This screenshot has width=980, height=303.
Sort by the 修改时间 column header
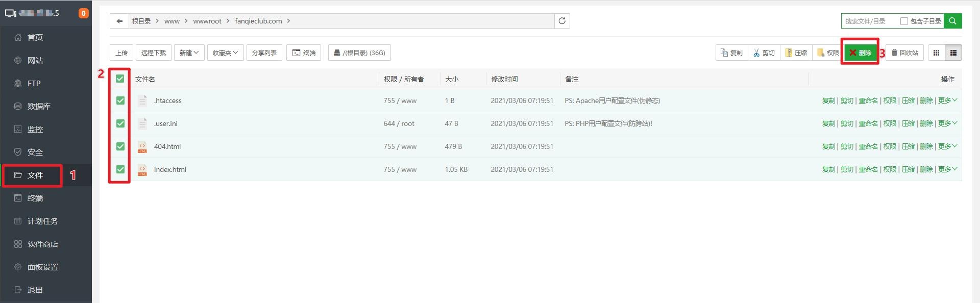(x=504, y=79)
